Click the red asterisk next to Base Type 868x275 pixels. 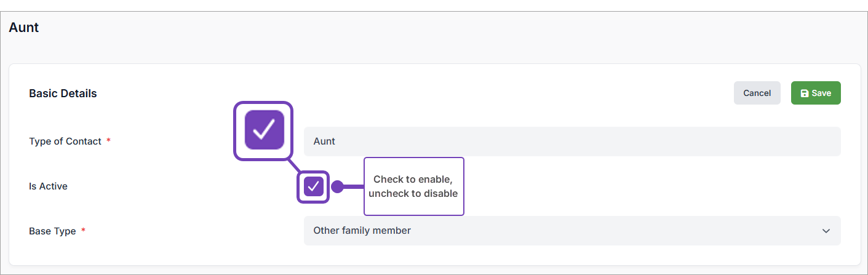point(84,231)
